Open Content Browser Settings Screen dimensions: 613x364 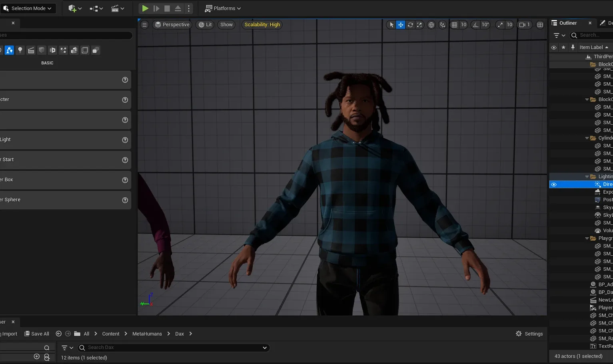point(529,334)
